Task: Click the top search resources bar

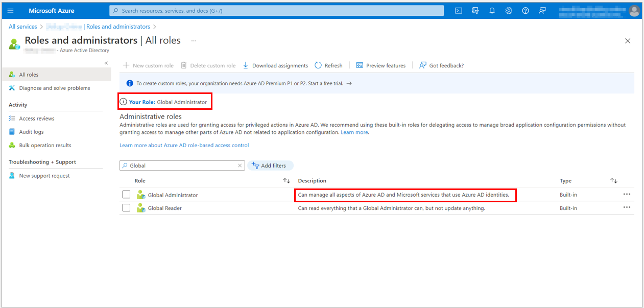Action: click(276, 11)
